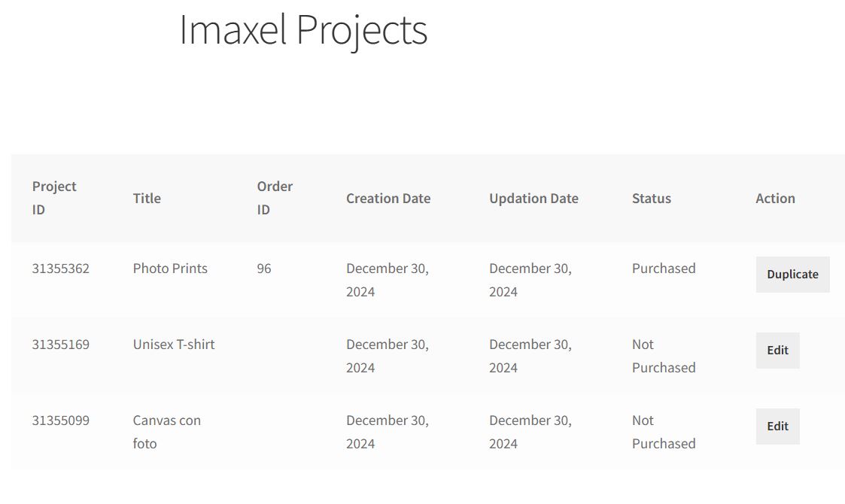Screen dimensions: 845x504
Task: Click the Order ID column header
Action: coord(275,198)
